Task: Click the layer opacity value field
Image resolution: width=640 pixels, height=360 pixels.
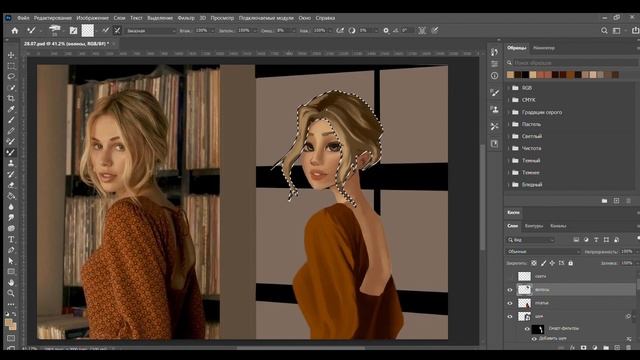Action: 627,251
